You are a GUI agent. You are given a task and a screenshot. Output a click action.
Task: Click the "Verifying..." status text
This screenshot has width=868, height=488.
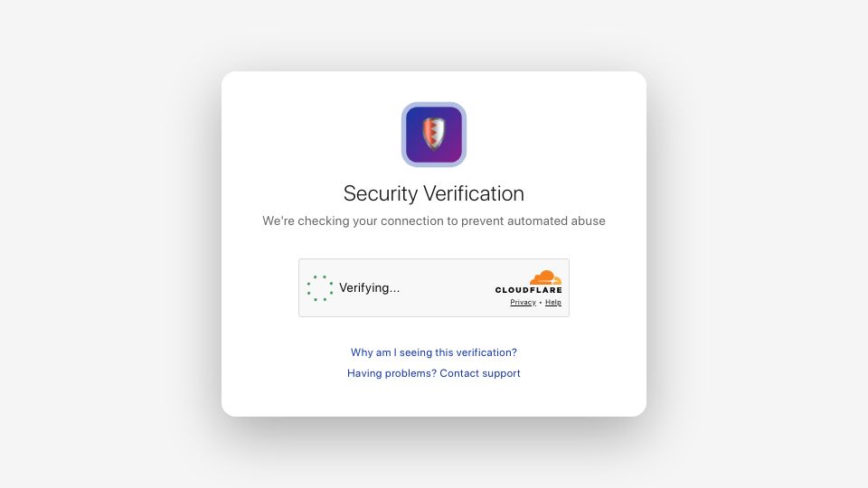pos(369,287)
